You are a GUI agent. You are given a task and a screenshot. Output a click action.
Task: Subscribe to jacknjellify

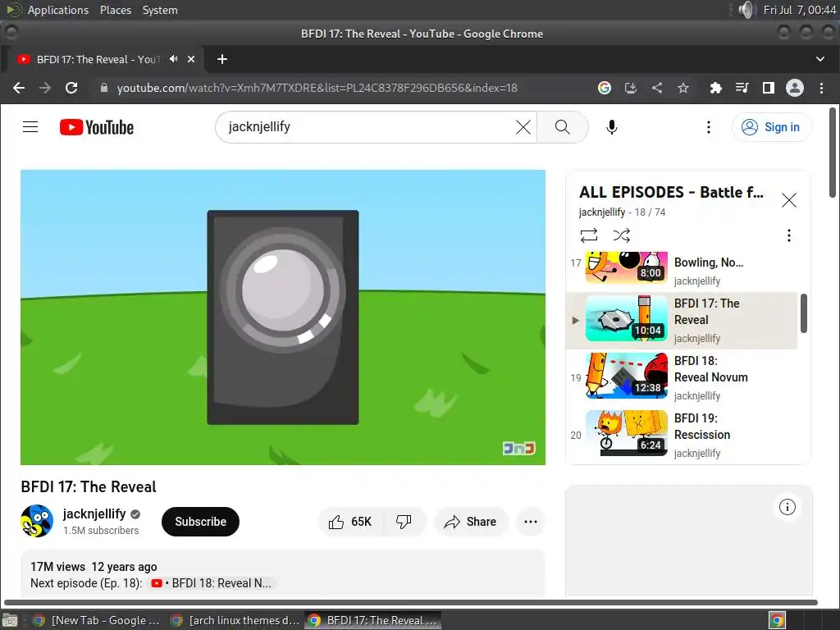coord(200,521)
